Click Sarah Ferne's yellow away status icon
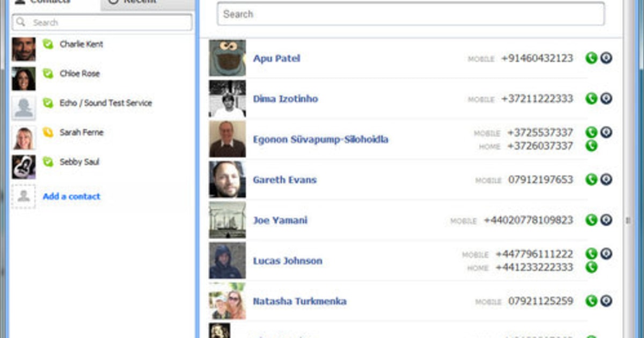The width and height of the screenshot is (644, 338). [x=48, y=133]
